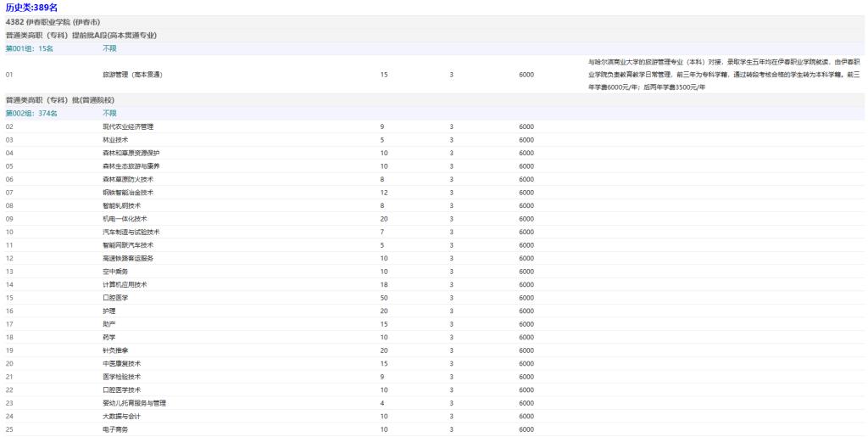
Task: Click the 电子商务 major row
Action: click(115, 429)
